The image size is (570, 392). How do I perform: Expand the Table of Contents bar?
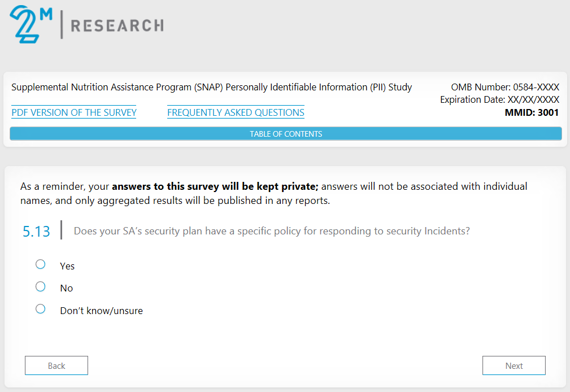coord(285,134)
